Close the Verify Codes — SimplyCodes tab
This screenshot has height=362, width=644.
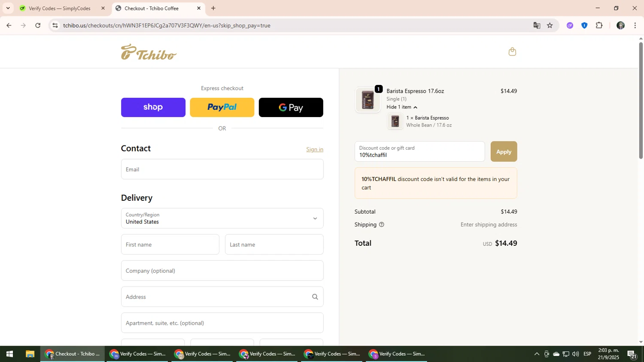[103, 8]
